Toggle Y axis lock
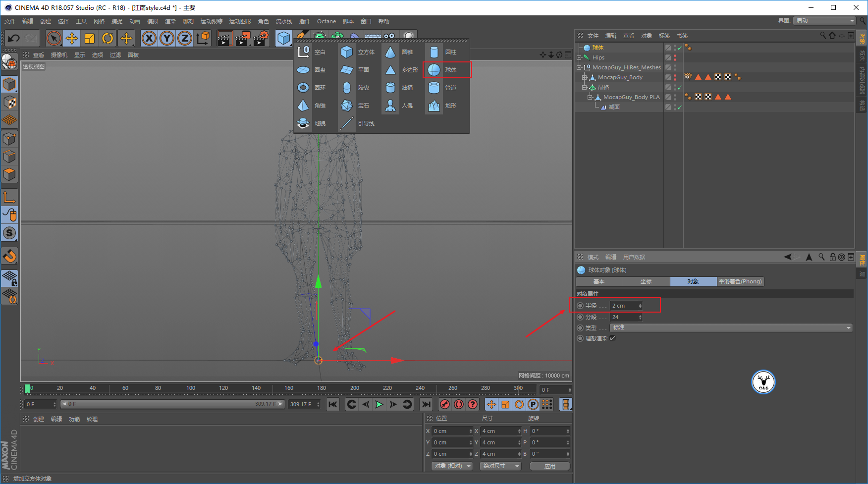Screen dimensions: 868x484 167,38
